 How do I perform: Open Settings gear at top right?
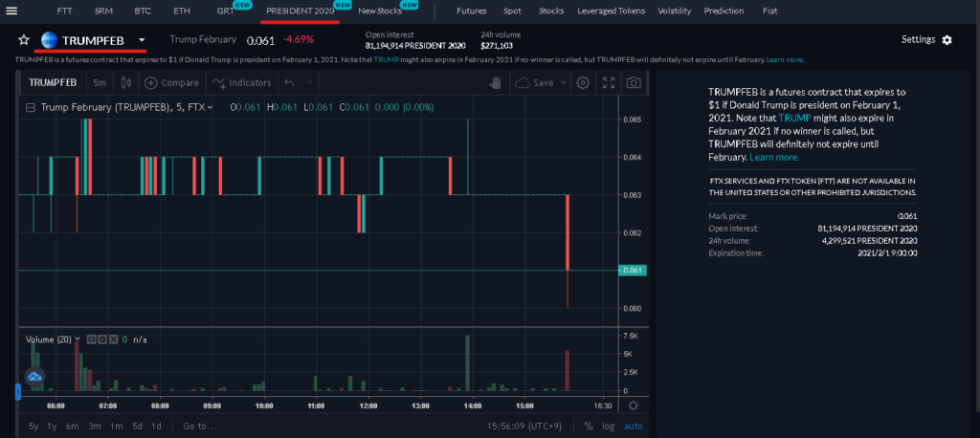(x=947, y=40)
